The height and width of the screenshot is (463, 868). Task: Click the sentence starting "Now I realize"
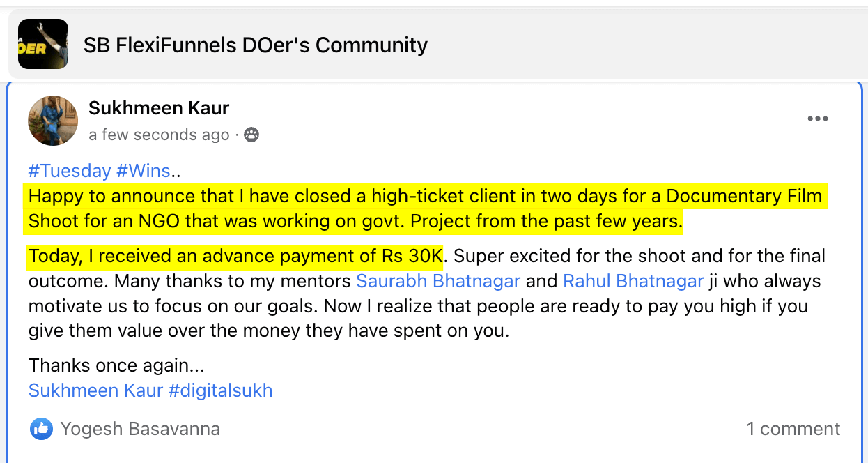tap(557, 306)
